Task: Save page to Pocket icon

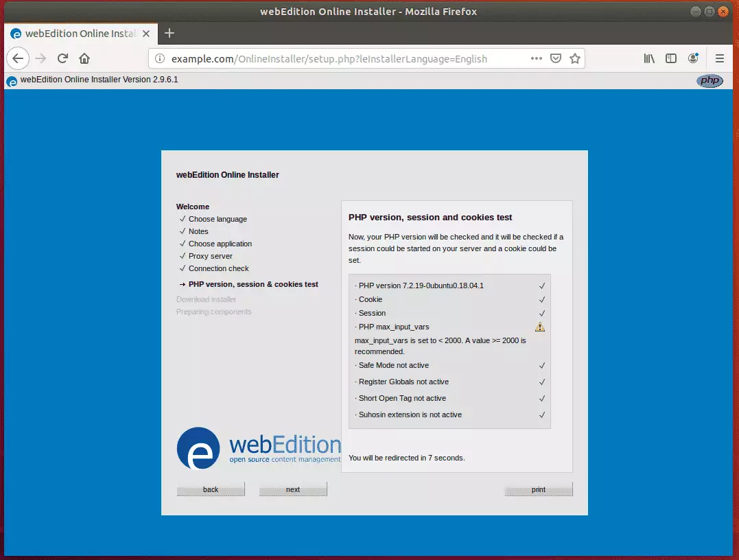Action: pyautogui.click(x=556, y=58)
